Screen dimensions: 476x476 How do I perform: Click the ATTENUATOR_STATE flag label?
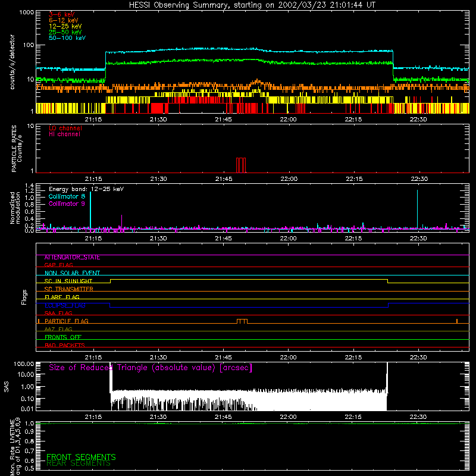[72, 258]
